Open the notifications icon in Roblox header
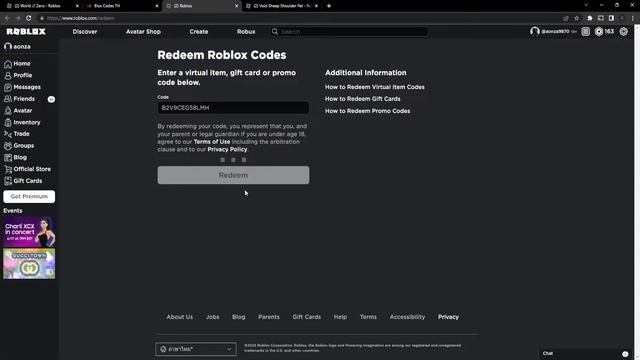The height and width of the screenshot is (360, 640). pyautogui.click(x=585, y=31)
